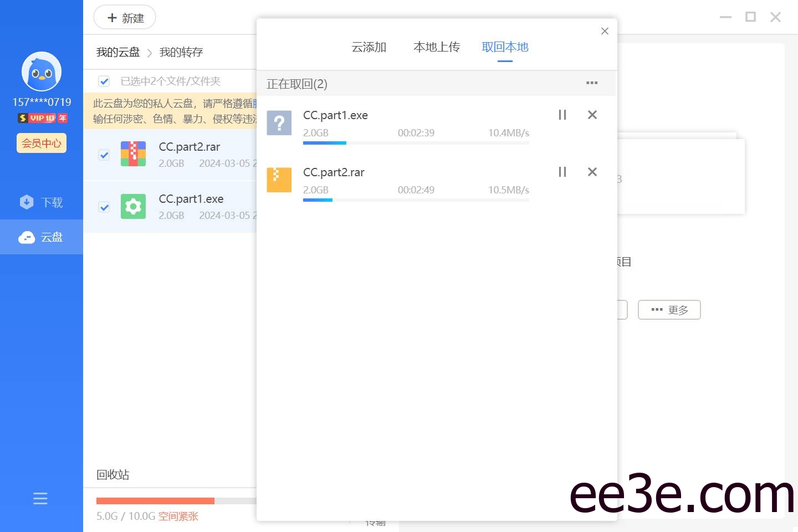This screenshot has width=798, height=532.
Task: Expand the 更多 options button
Action: coord(669,310)
